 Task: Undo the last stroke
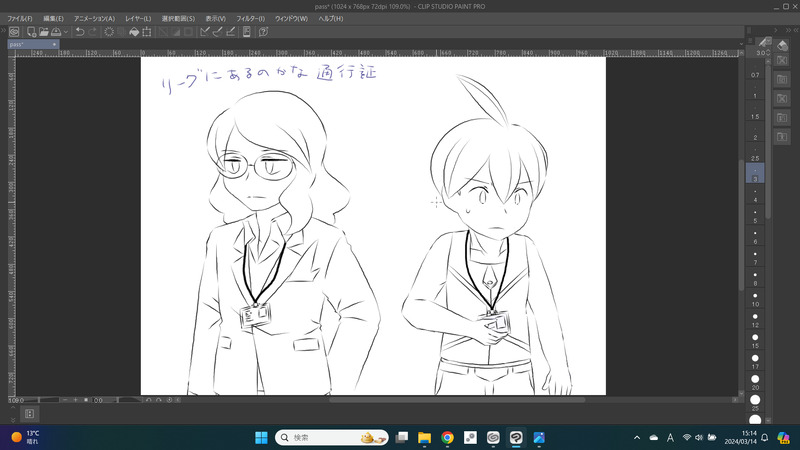coord(80,32)
